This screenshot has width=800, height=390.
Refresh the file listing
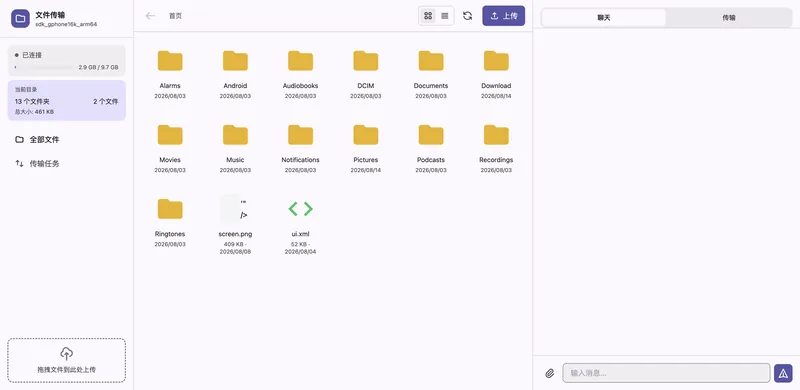(x=467, y=16)
